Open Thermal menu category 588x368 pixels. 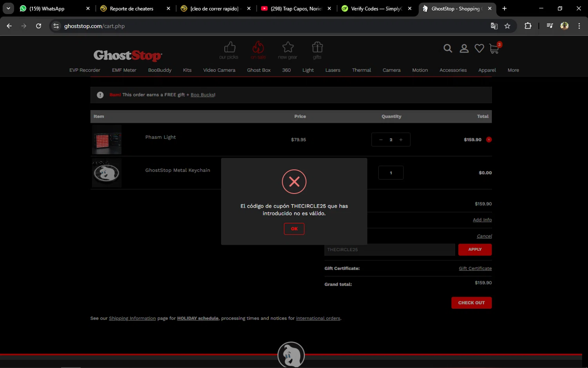[361, 70]
